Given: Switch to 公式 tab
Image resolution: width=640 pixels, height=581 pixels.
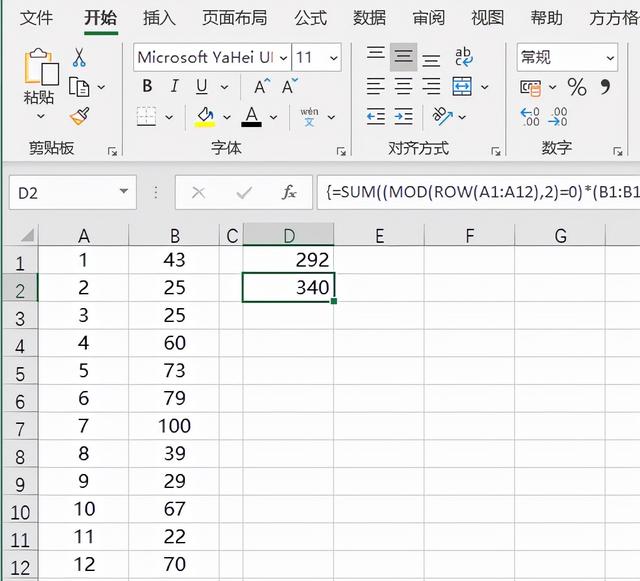Looking at the screenshot, I should [x=311, y=18].
